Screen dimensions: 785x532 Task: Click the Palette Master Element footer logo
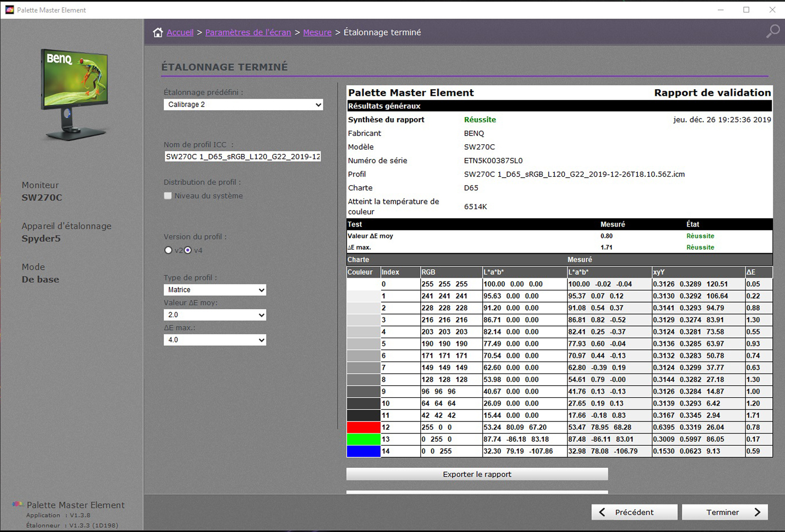click(18, 504)
